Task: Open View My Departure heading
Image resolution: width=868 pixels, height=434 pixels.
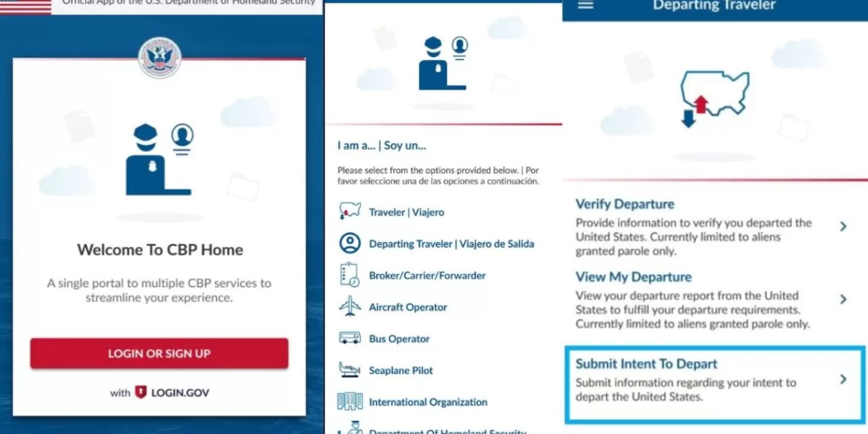Action: [x=633, y=276]
